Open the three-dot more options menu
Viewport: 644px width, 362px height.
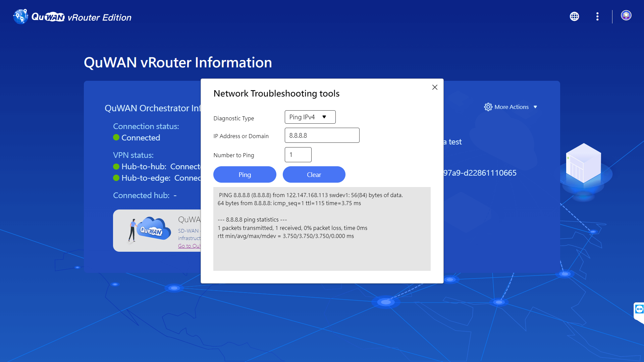[597, 16]
